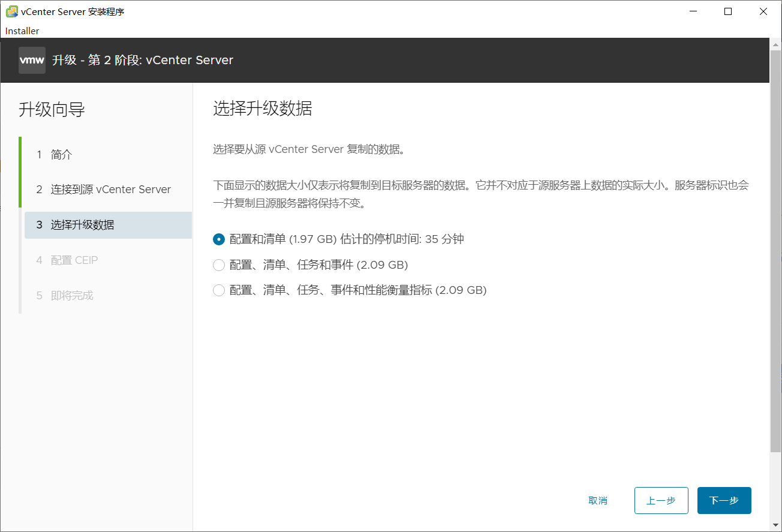
Task: Click step 5 即将完成
Action: coord(72,295)
